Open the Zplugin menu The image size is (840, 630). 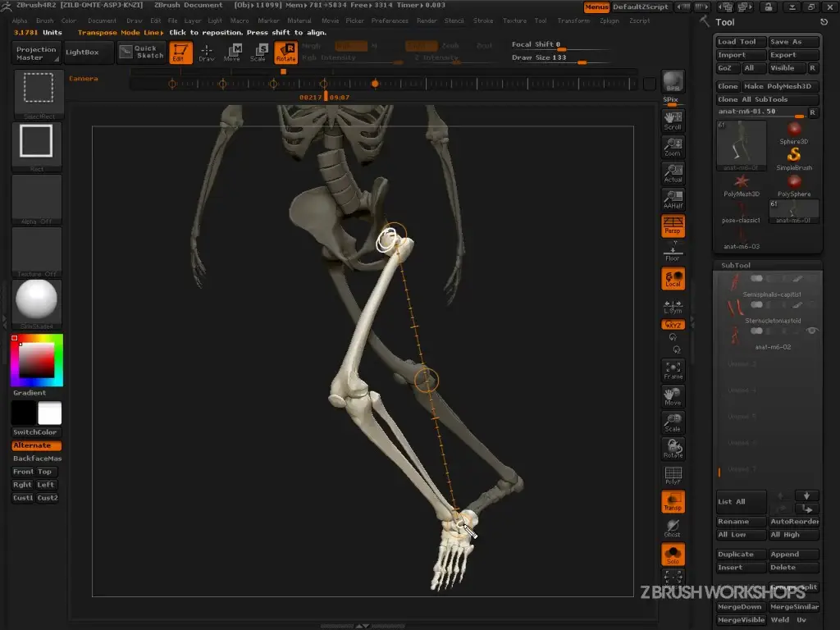(609, 21)
